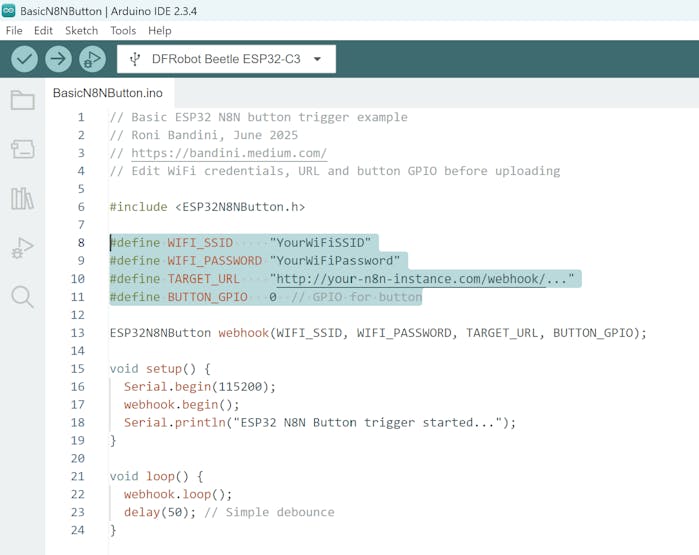699x555 pixels.
Task: Click the USB icon in board selector
Action: click(135, 59)
